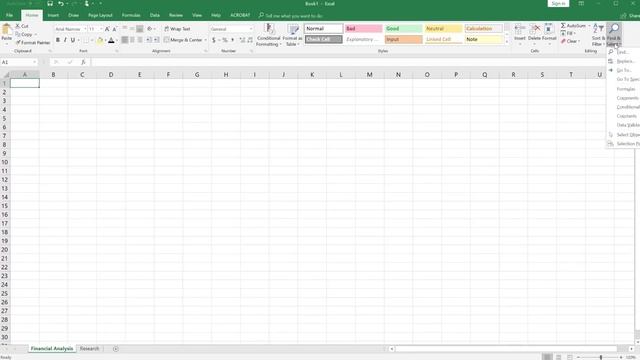Click Undo arrow in Quick Access Toolbar
This screenshot has width=640, height=360.
coord(60,4)
